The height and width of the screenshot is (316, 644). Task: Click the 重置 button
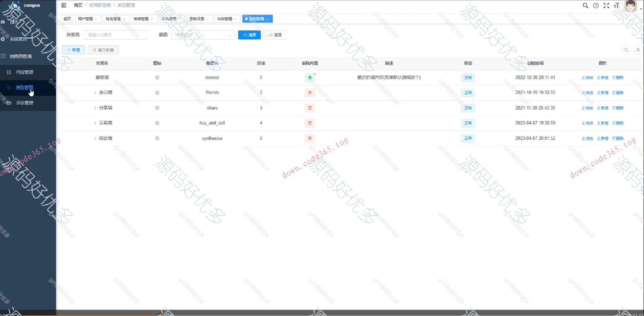[275, 35]
